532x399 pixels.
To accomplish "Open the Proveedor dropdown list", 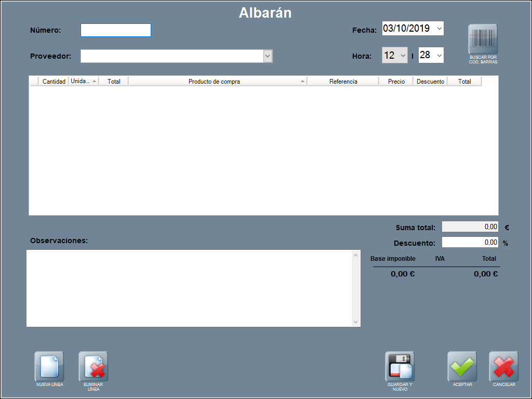I will [268, 56].
